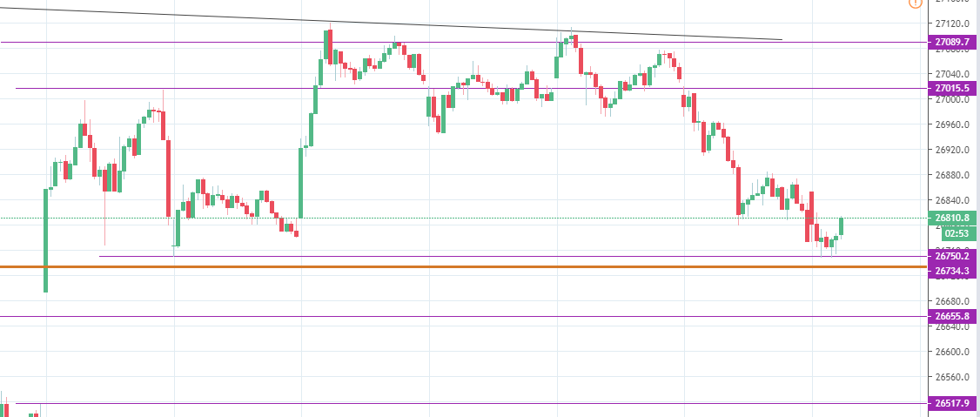This screenshot has width=980, height=417.
Task: Select the thick orange horizontal support line
Action: pos(435,266)
